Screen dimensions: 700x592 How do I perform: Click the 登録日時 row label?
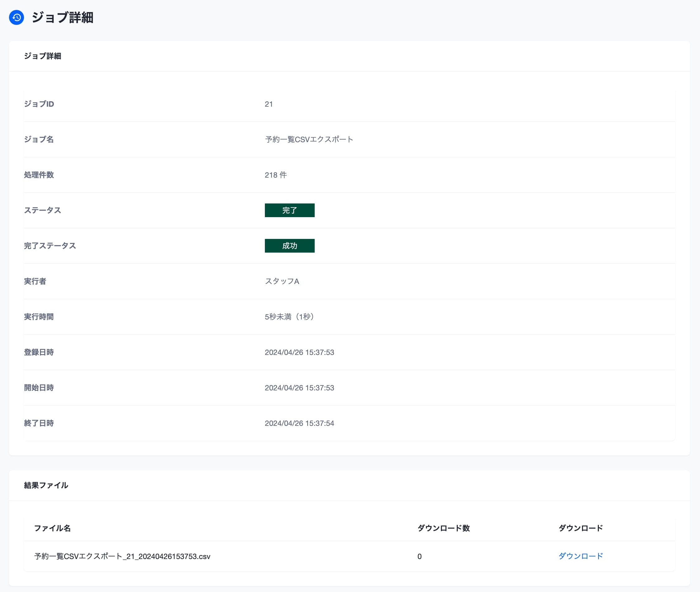pos(39,352)
